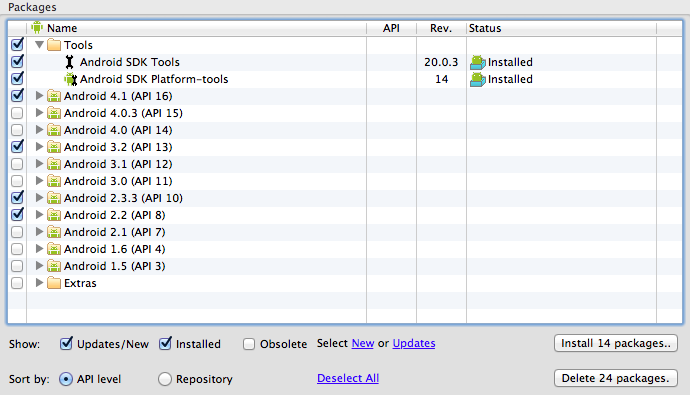This screenshot has height=395, width=690.
Task: Click the Installed status icon for Platform-tools
Action: point(477,80)
